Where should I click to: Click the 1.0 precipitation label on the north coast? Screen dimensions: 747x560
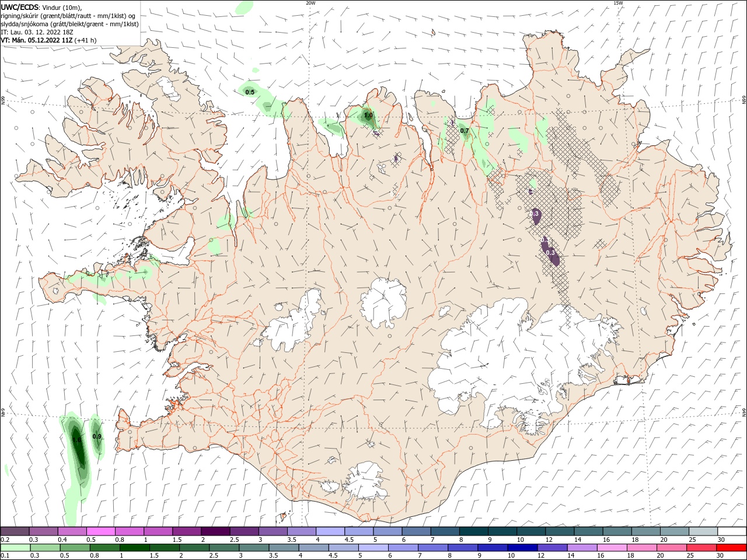(x=368, y=116)
